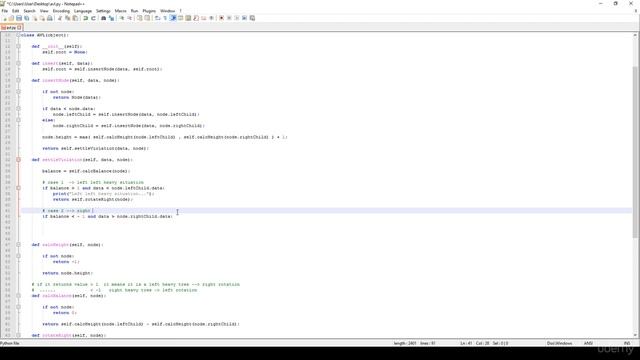640x360 pixels.
Task: Click the vertical scrollbar thumb
Action: [x=635, y=152]
